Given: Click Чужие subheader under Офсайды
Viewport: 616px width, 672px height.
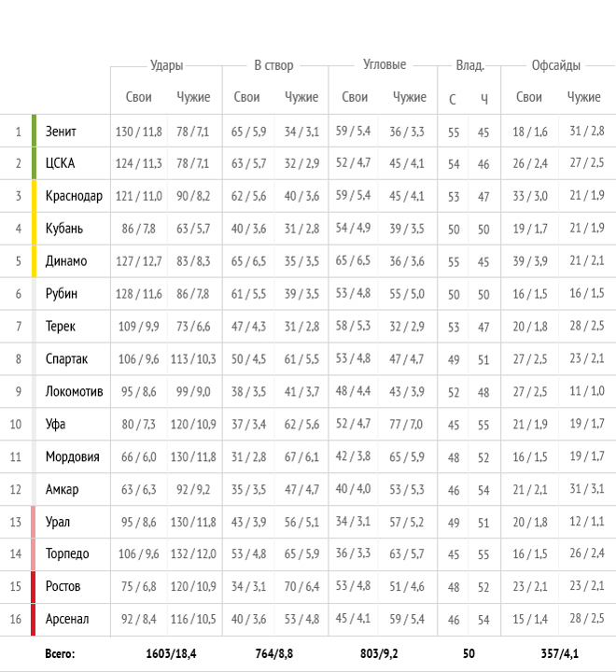Looking at the screenshot, I should click(584, 97).
